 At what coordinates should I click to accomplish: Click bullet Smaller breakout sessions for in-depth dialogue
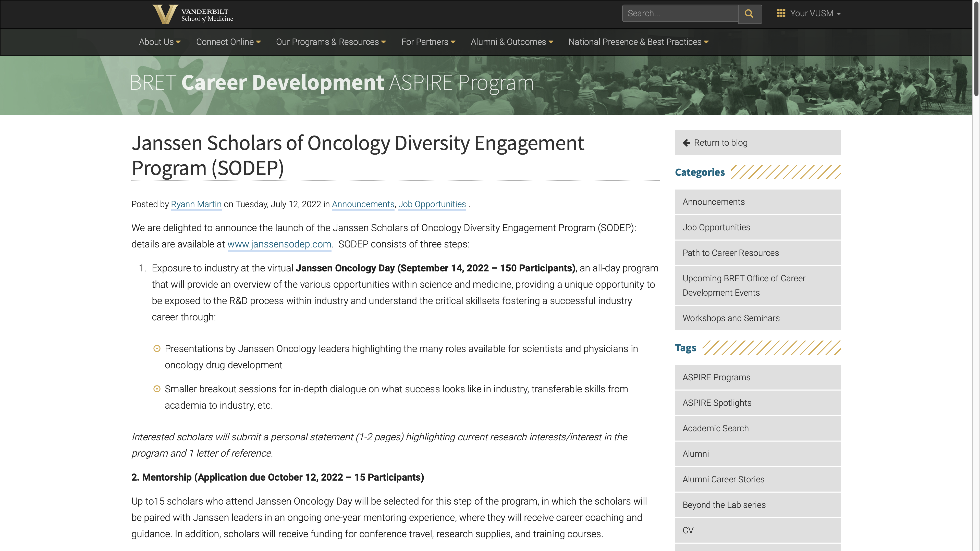[396, 397]
